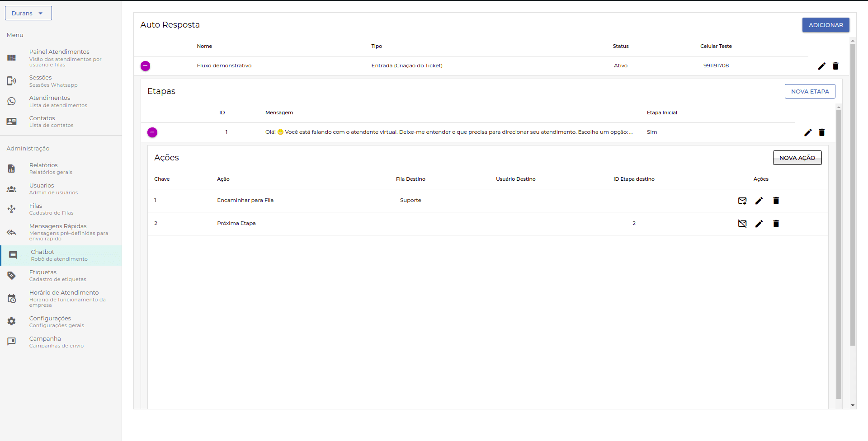
Task: Edit the Encaminhar para Fila action
Action: [x=759, y=201]
